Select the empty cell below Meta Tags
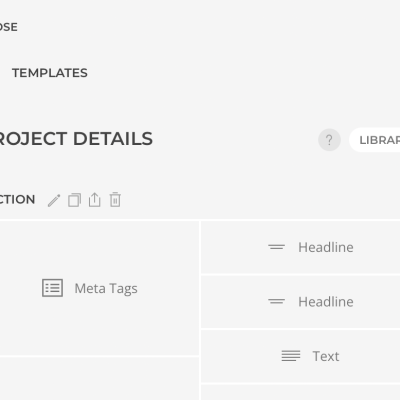 [99, 379]
